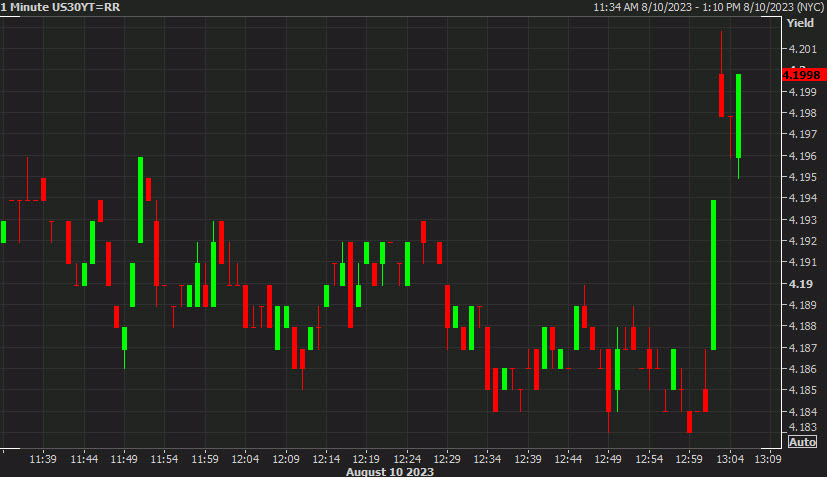Select the 4.201 yield axis value
This screenshot has width=827, height=477.
click(x=803, y=49)
